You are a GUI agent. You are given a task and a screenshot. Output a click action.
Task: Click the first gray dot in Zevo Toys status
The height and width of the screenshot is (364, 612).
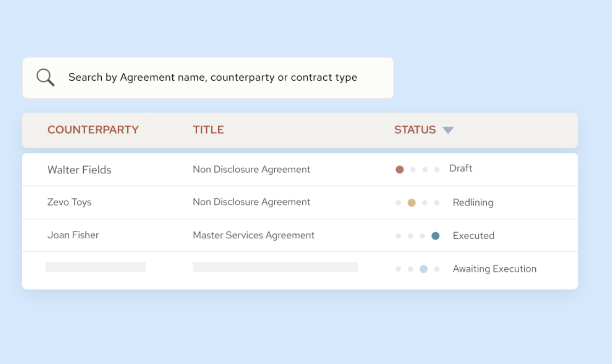(399, 202)
